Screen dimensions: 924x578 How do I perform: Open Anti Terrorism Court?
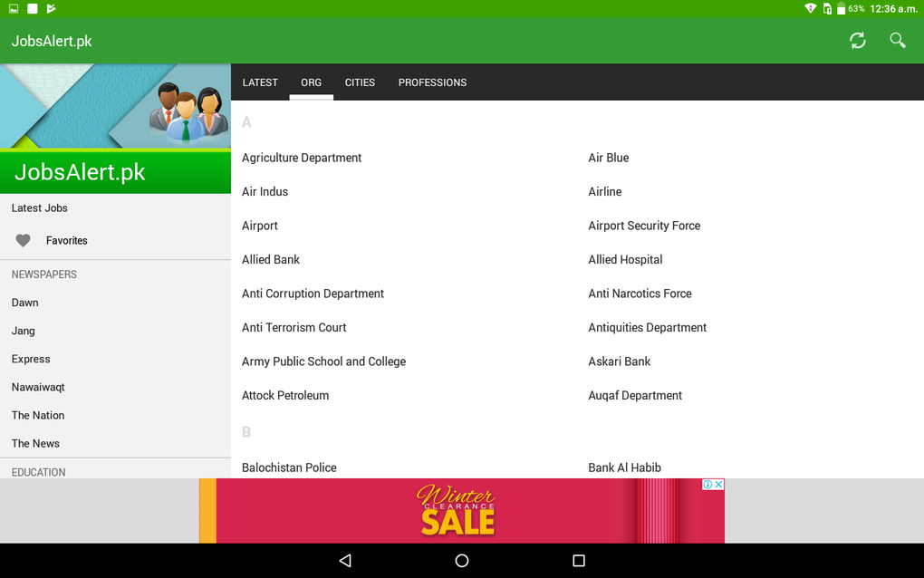click(294, 328)
